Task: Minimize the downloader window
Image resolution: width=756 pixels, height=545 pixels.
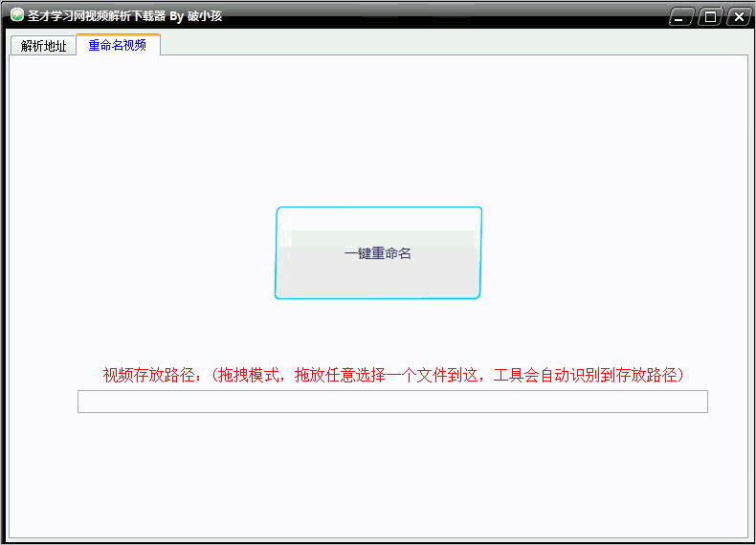Action: coord(680,17)
